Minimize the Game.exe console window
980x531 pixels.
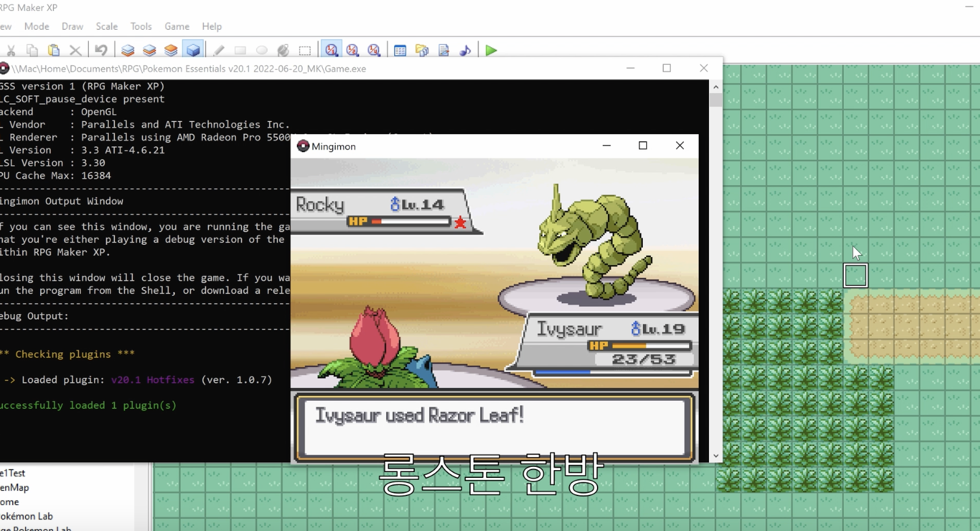point(631,68)
